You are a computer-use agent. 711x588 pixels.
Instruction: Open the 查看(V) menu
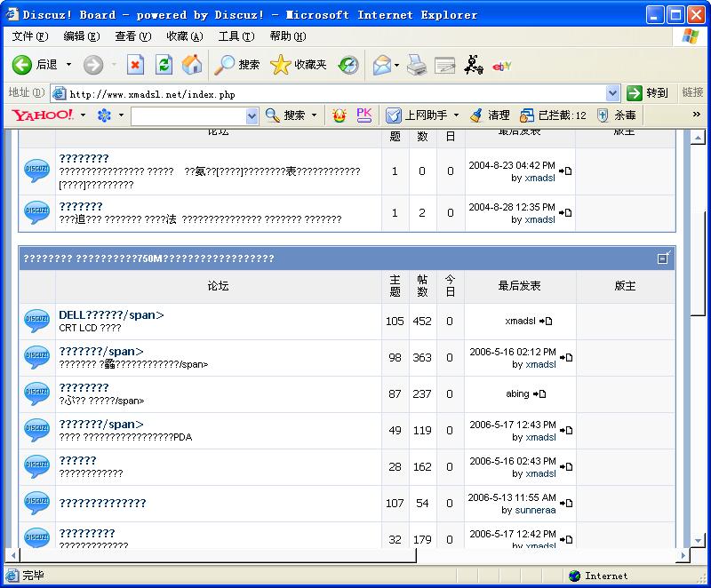click(132, 36)
